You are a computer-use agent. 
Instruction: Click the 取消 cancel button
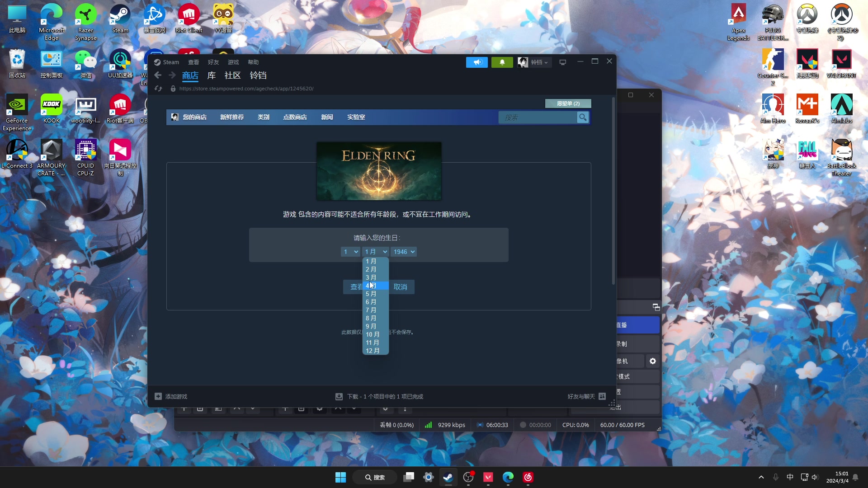click(401, 287)
